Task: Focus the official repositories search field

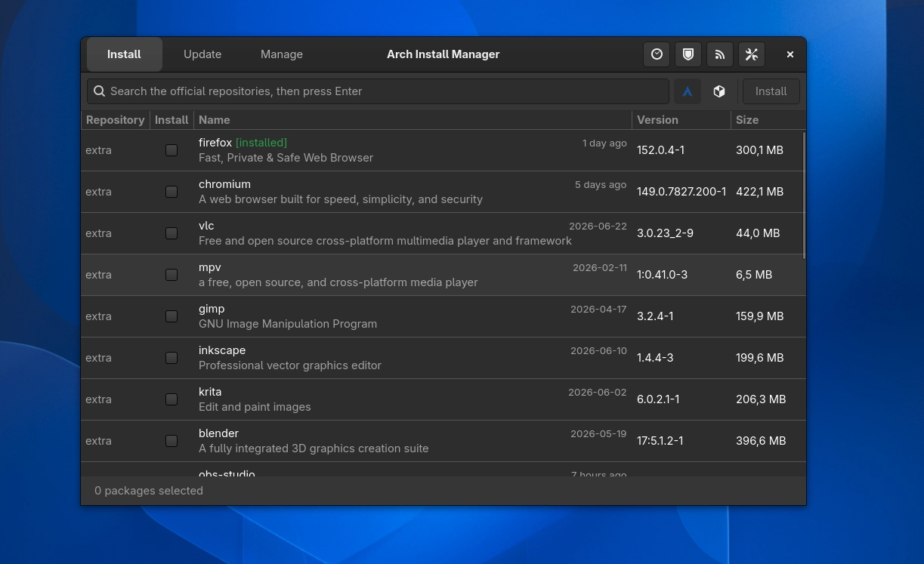Action: pyautogui.click(x=378, y=91)
